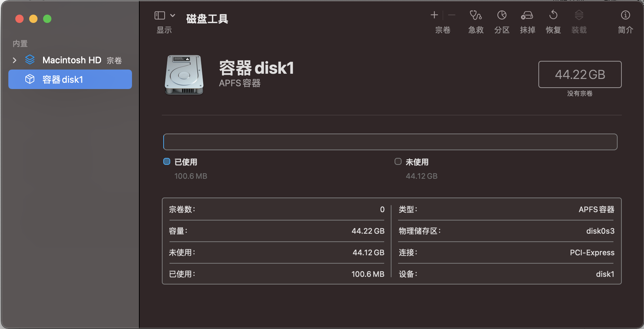Image resolution: width=644 pixels, height=329 pixels.
Task: Click the 物理储存区 disk0s3 row
Action: coord(506,231)
